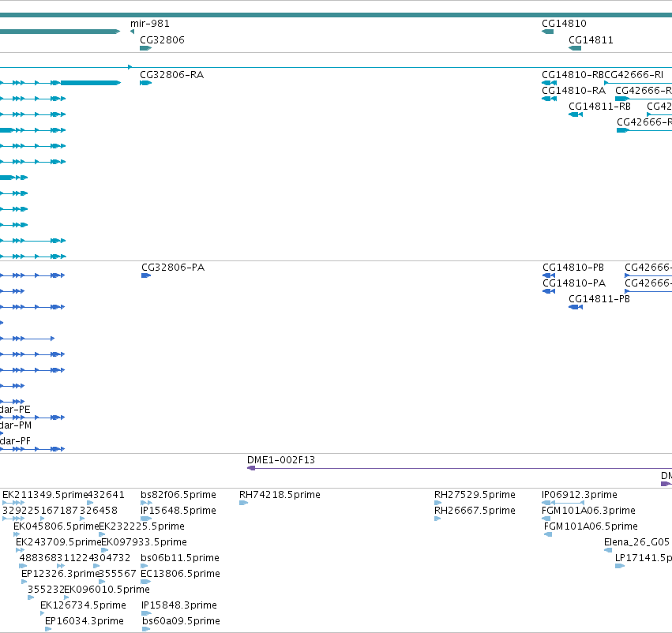Click the purple arrowhead of DME1-002F13
672x633 pixels.
click(x=252, y=468)
